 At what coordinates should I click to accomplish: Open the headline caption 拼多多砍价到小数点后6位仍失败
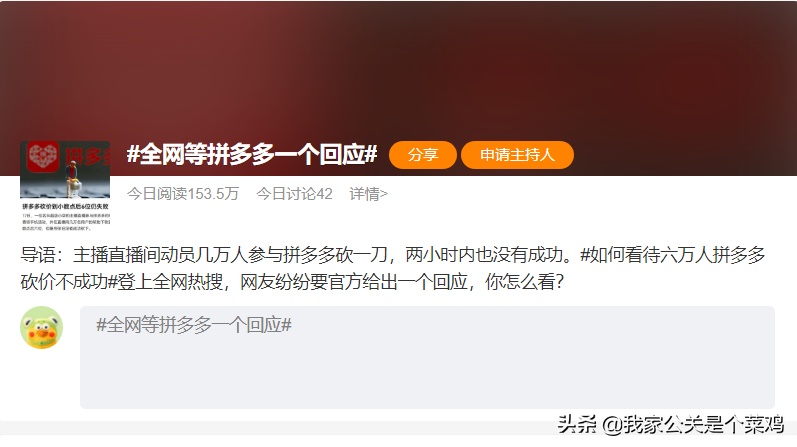tap(65, 206)
